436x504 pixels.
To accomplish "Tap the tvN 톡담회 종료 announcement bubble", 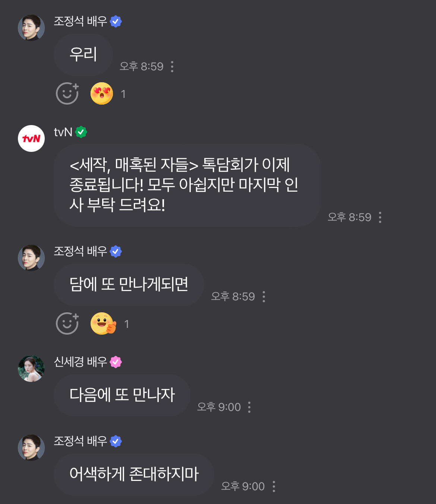I will click(x=187, y=185).
